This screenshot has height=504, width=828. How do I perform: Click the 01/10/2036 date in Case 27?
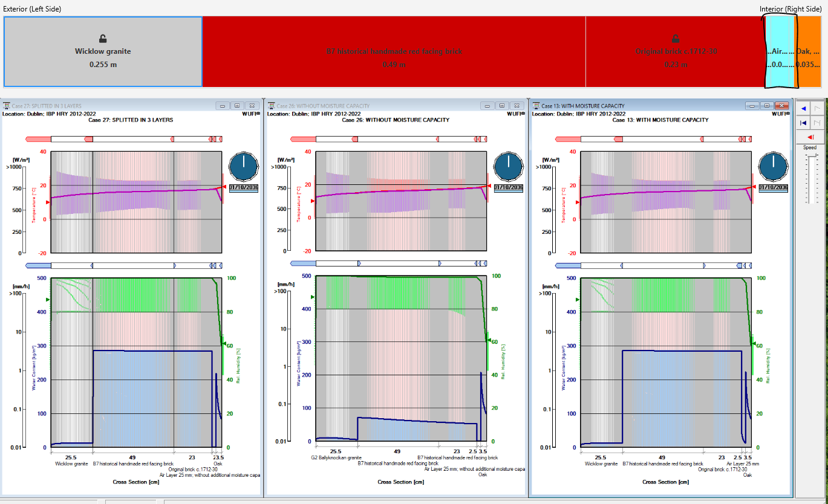[244, 187]
